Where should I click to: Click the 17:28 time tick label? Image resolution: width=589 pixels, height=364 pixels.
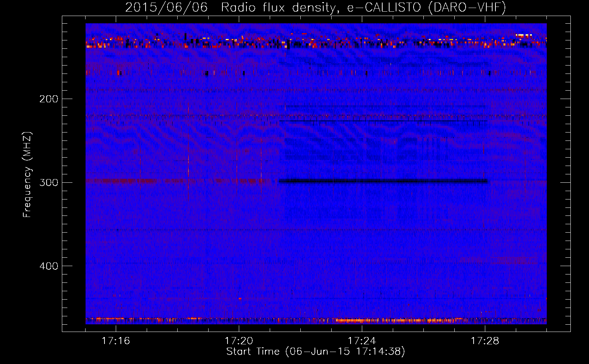[x=485, y=341]
